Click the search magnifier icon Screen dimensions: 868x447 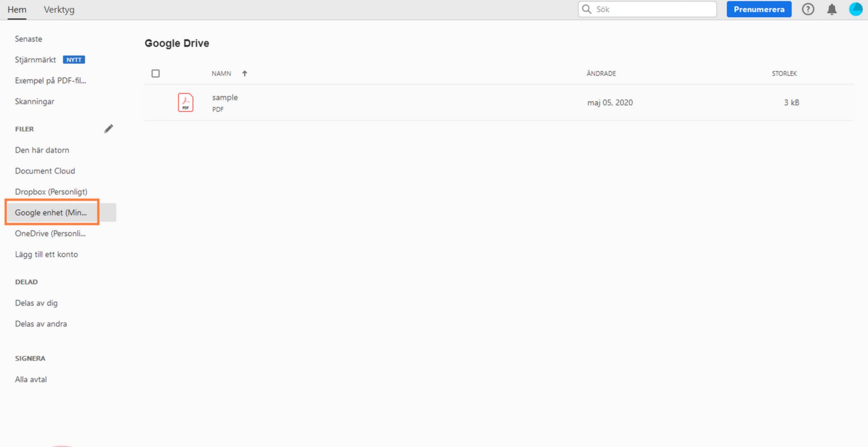tap(586, 9)
